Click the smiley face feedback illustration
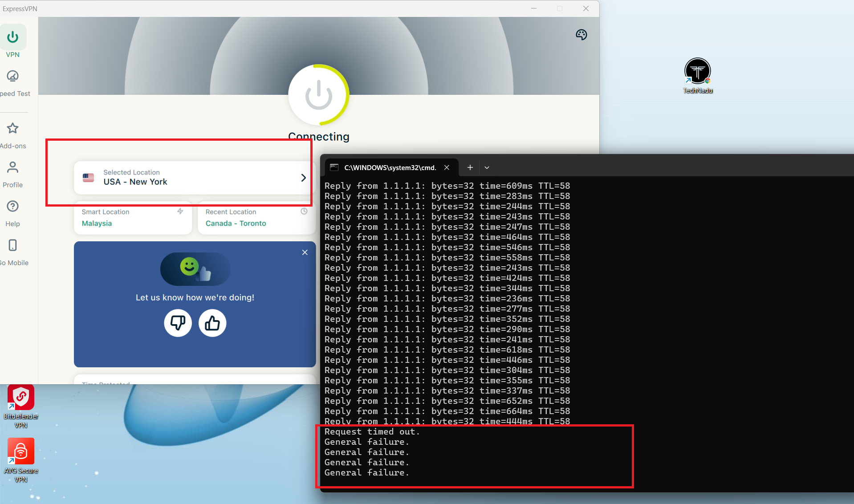 [x=195, y=269]
